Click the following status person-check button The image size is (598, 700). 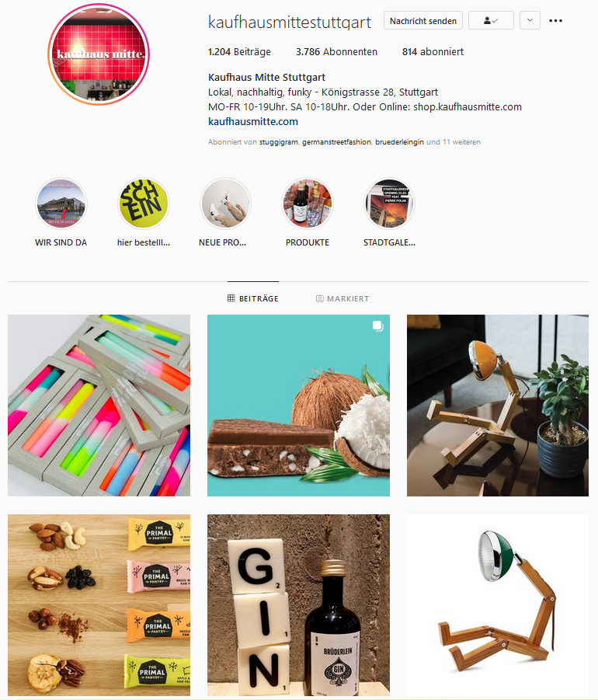point(491,20)
